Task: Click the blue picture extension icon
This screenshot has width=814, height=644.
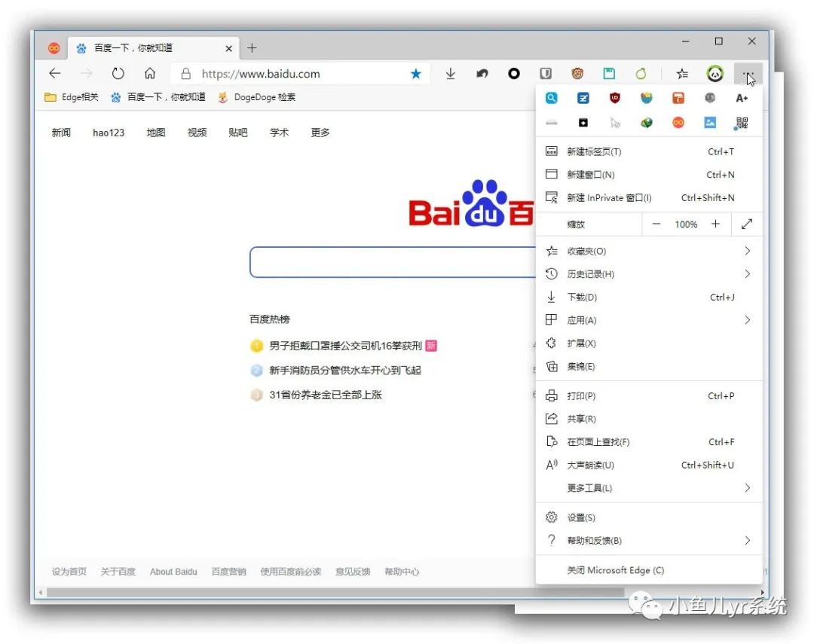Action: 710,123
